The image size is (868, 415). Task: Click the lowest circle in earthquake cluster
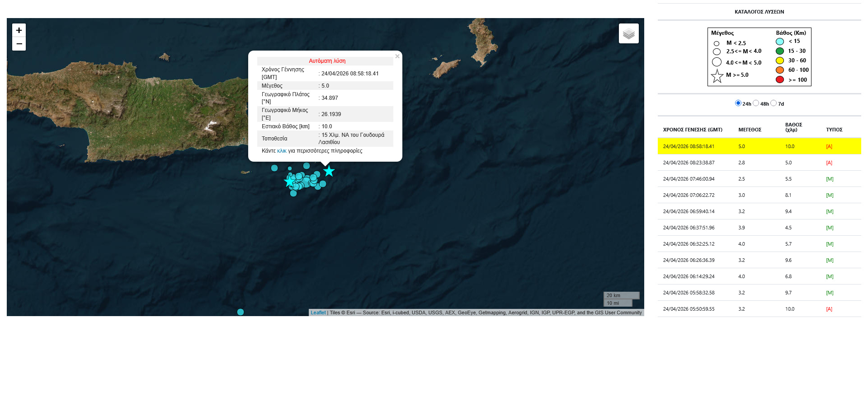point(293,193)
